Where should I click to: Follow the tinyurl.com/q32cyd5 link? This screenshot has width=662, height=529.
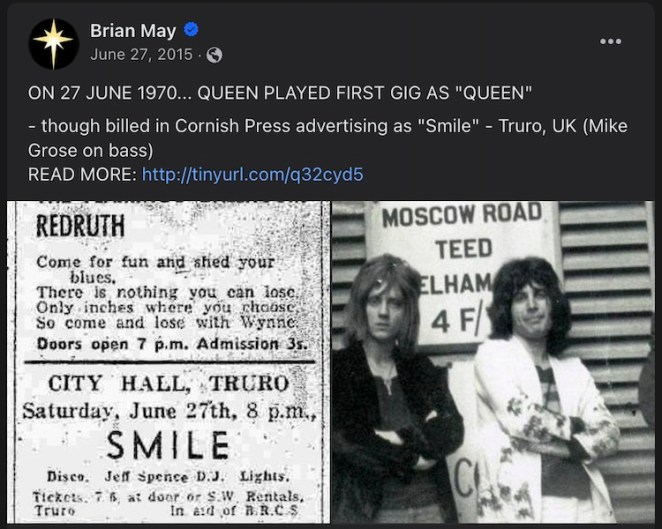252,175
